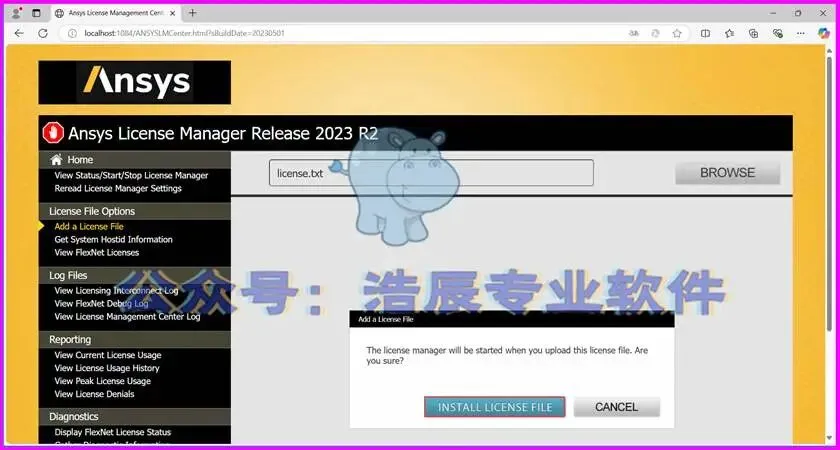Open the tab actions menu icon
This screenshot has width=840, height=450.
(36, 13)
